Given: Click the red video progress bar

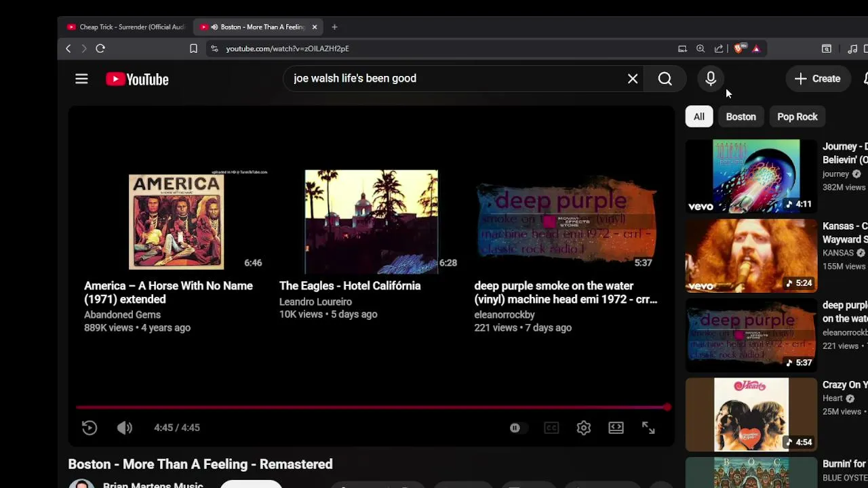Looking at the screenshot, I should pos(372,407).
